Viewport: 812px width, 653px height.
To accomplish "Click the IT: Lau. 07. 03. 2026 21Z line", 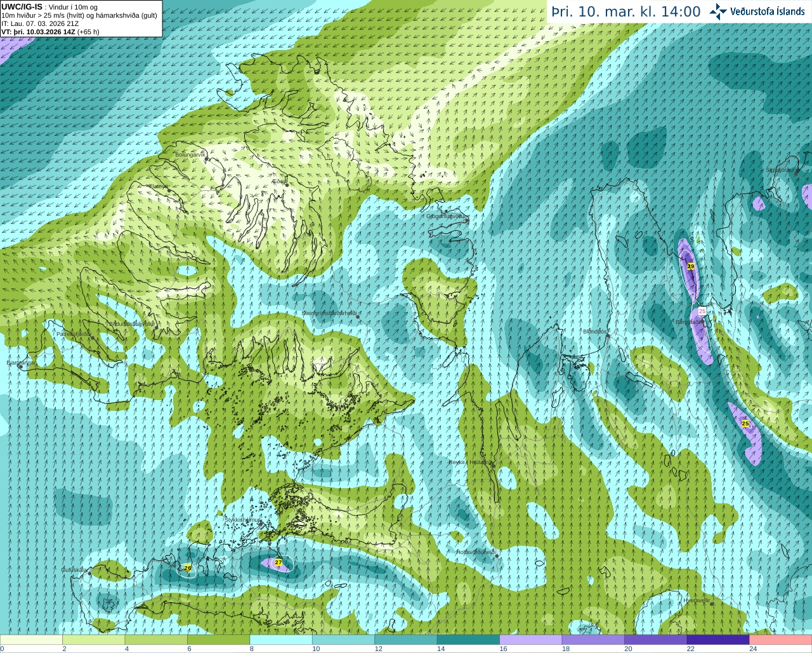I will pyautogui.click(x=40, y=23).
